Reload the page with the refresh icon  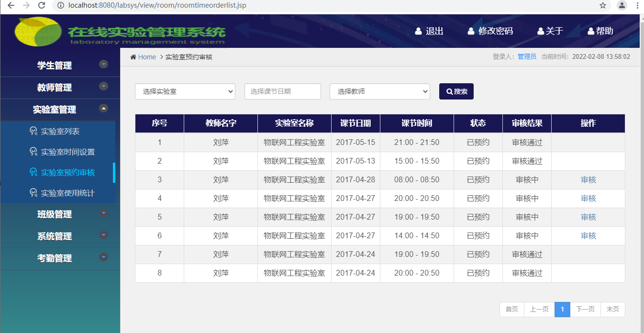(x=42, y=5)
